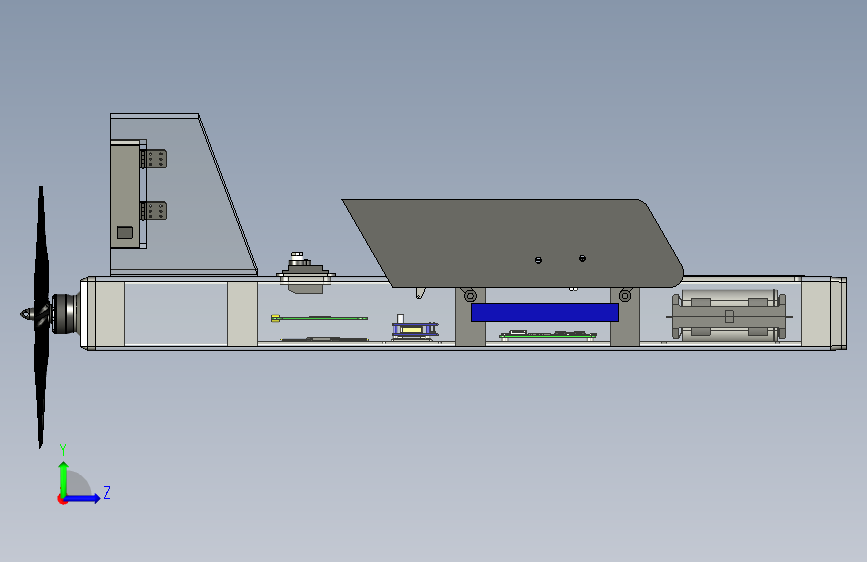The image size is (867, 562).
Task: Pick the dark gray main wing
Action: pyautogui.click(x=514, y=243)
